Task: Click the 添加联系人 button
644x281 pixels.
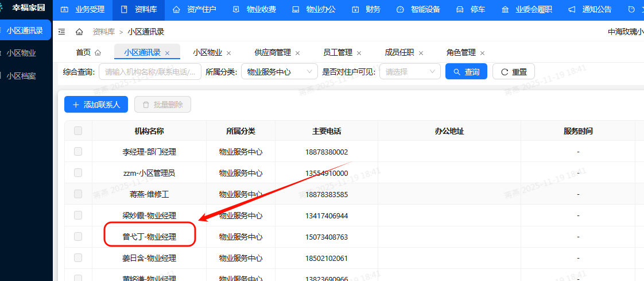Action: point(96,105)
